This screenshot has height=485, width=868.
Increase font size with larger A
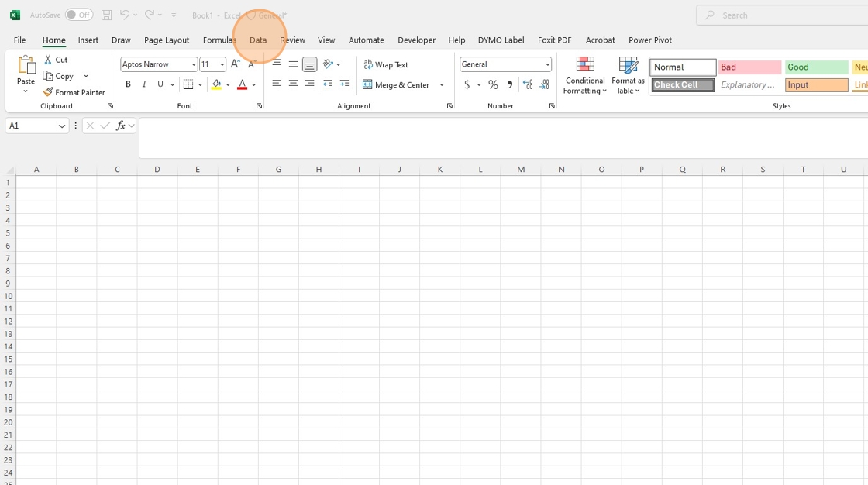point(236,64)
